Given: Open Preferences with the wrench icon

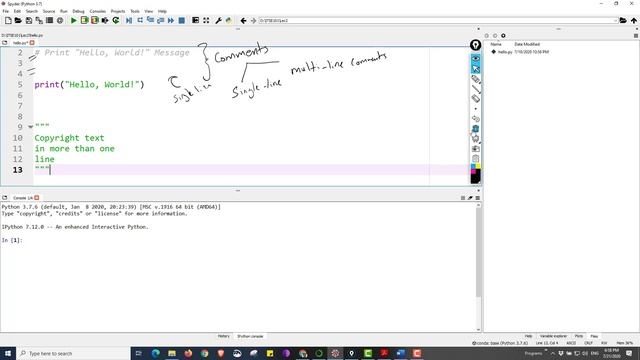Looking at the screenshot, I should click(x=218, y=20).
